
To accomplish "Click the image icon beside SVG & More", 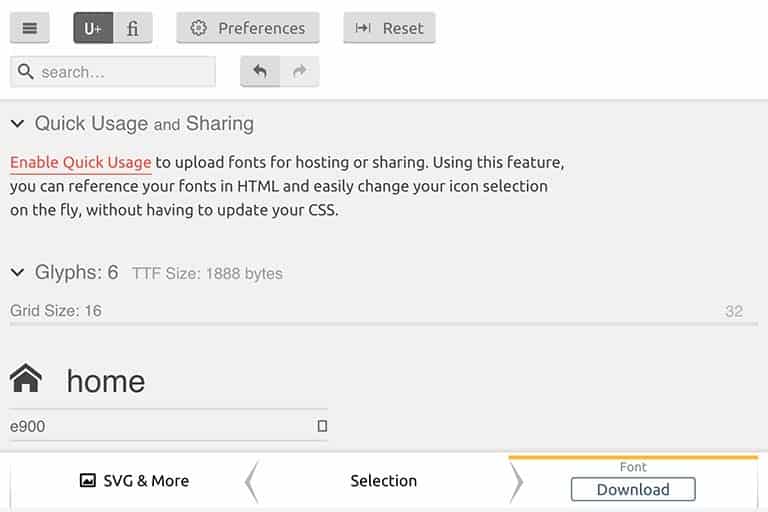I will point(88,480).
